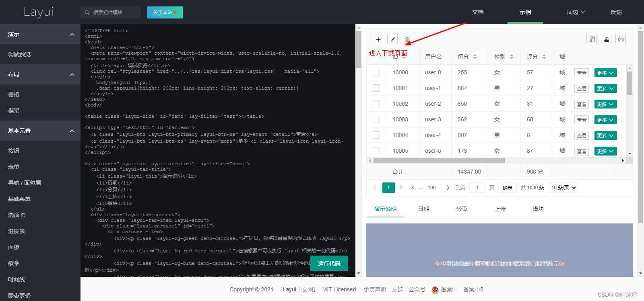Collapse the 演示 sidebar section
This screenshot has height=301, width=644.
point(40,34)
